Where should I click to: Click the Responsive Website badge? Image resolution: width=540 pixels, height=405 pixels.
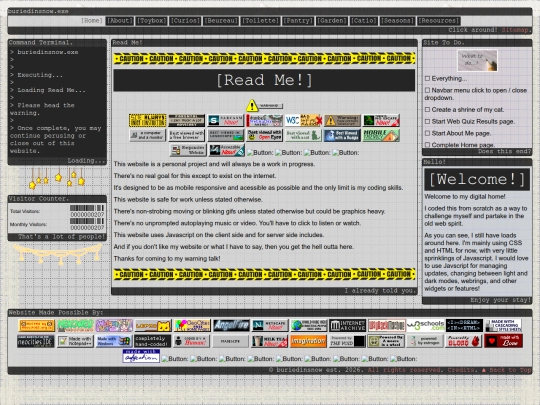[x=188, y=150]
